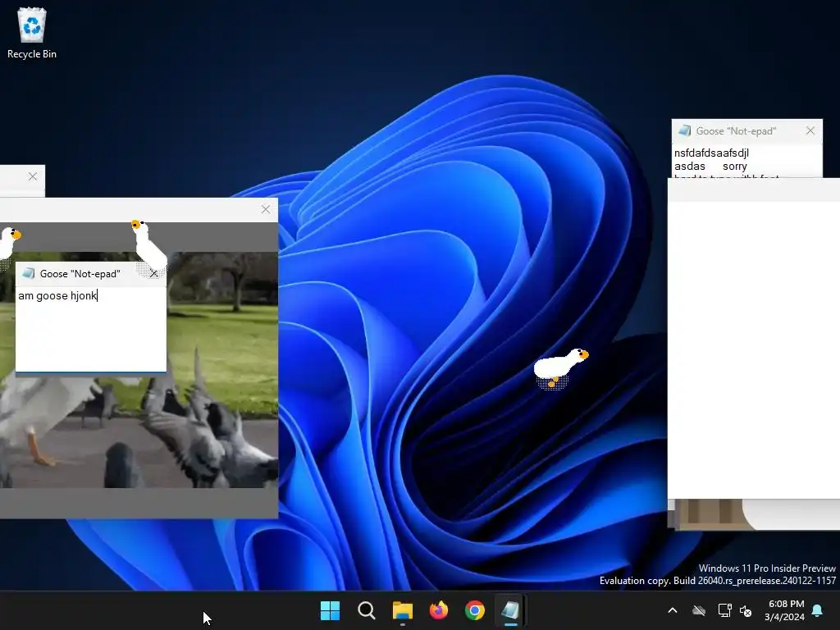Open the muted volume tray icon

pos(745,610)
